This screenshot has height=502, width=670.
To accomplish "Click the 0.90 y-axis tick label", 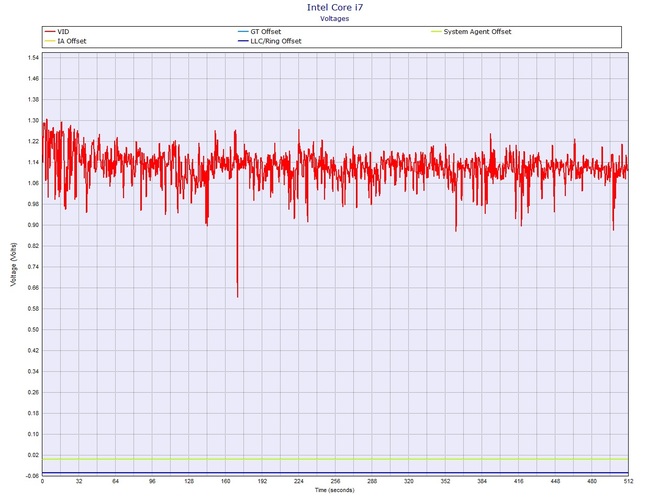I will pyautogui.click(x=33, y=225).
